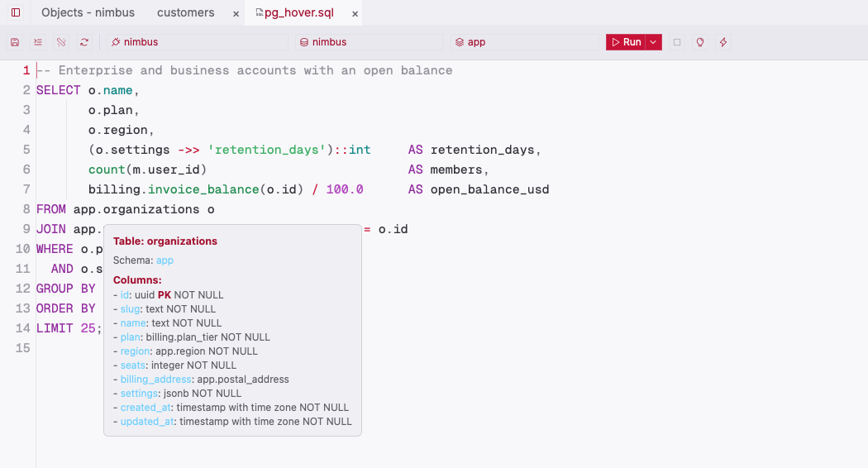Click 'app.organizations' on line 8
This screenshot has width=868, height=468.
[136, 209]
